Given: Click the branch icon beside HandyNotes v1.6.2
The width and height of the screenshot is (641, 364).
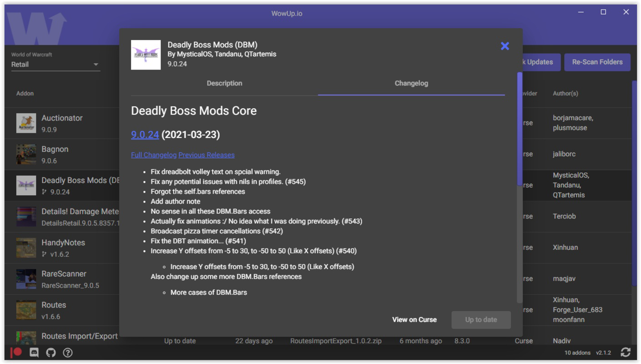Looking at the screenshot, I should point(44,254).
